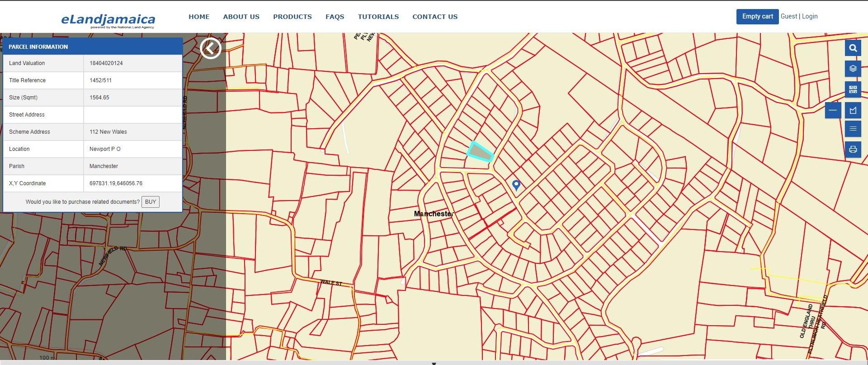The image size is (868, 365).
Task: Expand the bottom panel arrow
Action: 434,363
